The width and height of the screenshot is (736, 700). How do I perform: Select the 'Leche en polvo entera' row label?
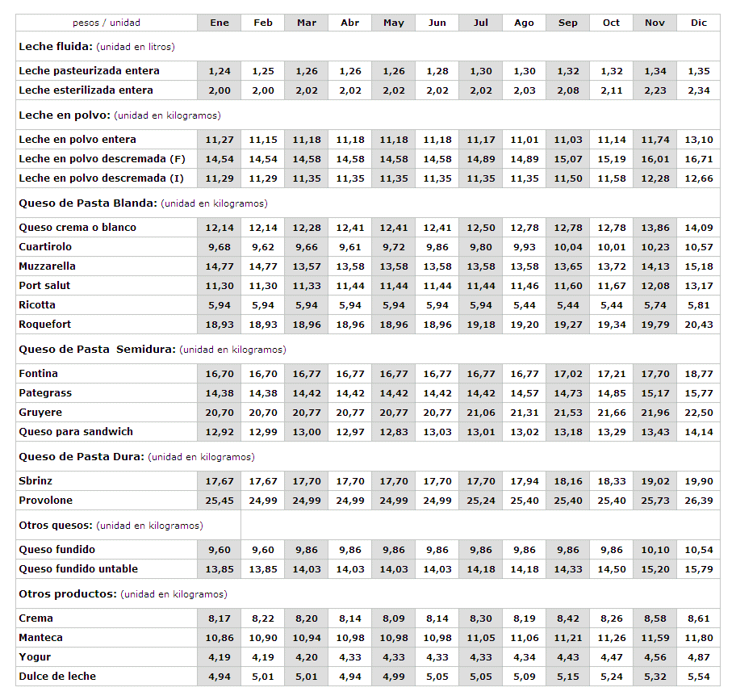tap(77, 140)
